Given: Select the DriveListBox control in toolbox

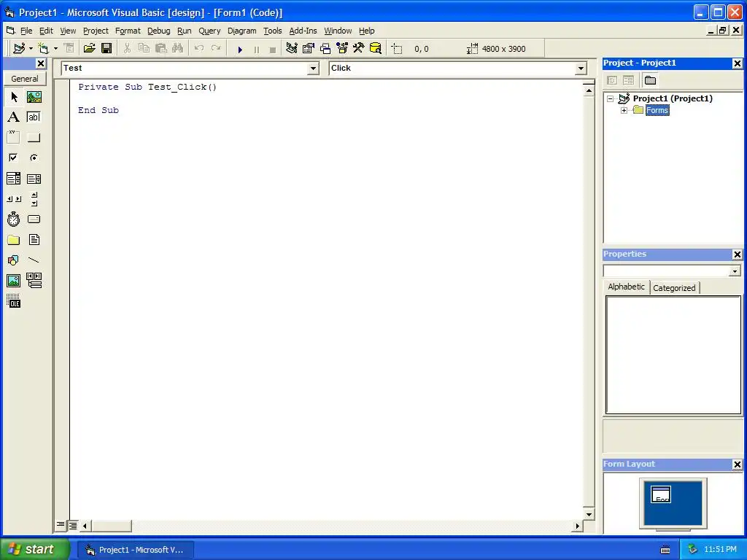Looking at the screenshot, I should coord(34,219).
